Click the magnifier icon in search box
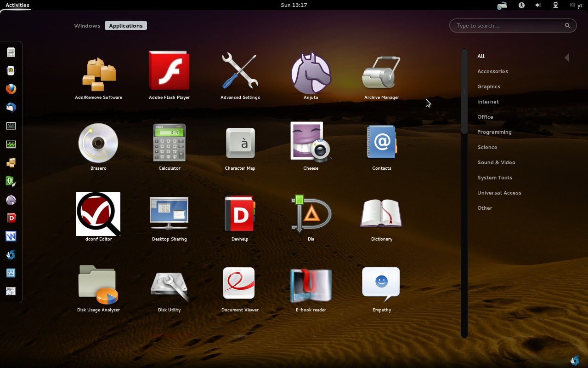 pos(567,26)
